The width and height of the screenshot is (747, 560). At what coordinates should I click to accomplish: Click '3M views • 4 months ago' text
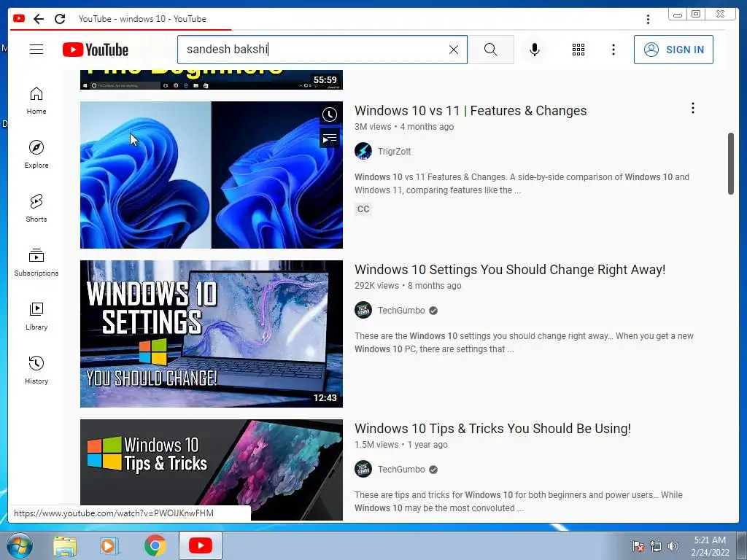[404, 127]
